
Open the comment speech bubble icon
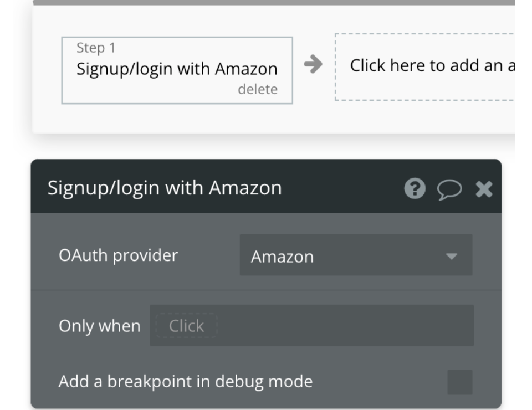(x=449, y=189)
